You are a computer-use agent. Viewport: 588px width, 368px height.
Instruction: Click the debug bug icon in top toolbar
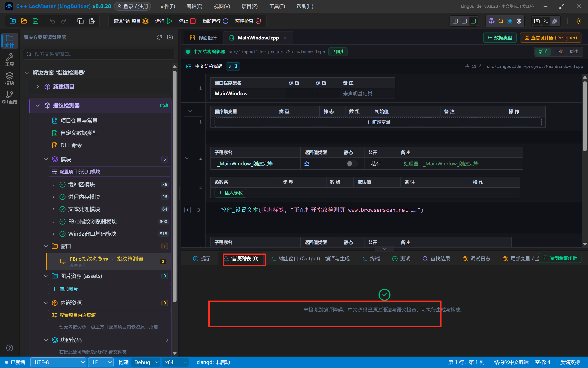pyautogui.click(x=491, y=21)
